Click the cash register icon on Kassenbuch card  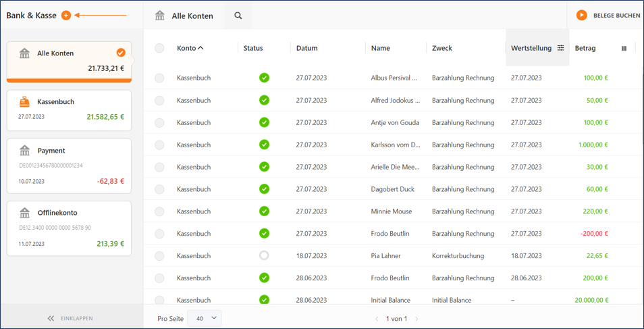point(25,101)
